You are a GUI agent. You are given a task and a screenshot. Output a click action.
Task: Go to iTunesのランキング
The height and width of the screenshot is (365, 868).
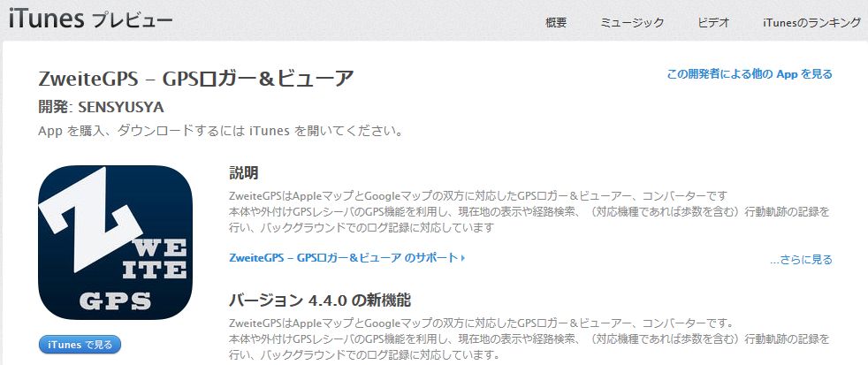click(812, 23)
